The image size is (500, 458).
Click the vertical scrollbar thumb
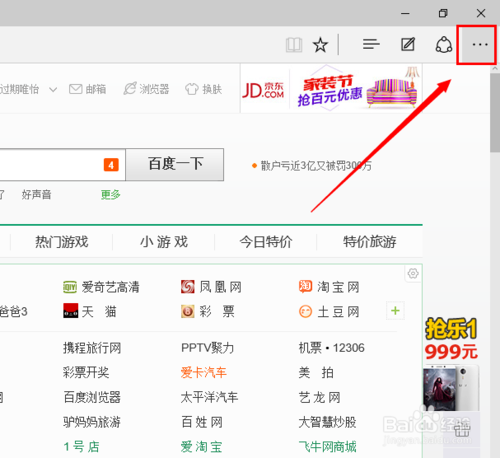tap(495, 112)
